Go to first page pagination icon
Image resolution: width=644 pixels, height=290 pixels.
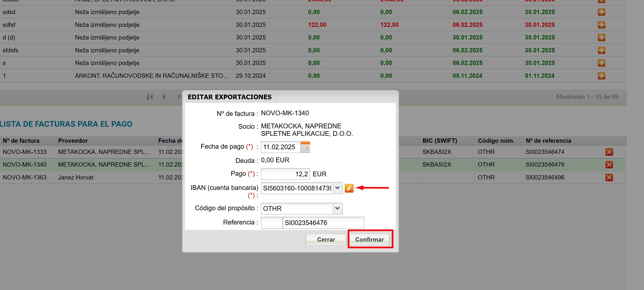[x=150, y=97]
